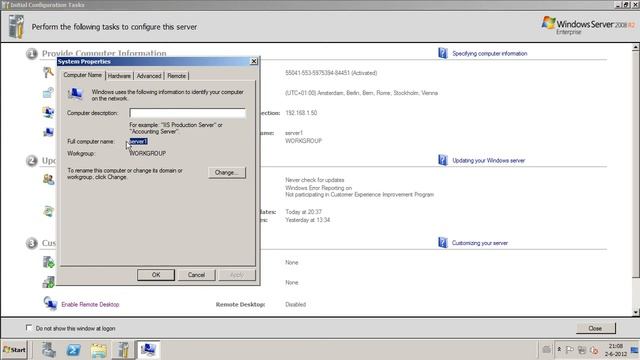This screenshot has height=360, width=640.
Task: Open the Remote tab
Action: 176,76
